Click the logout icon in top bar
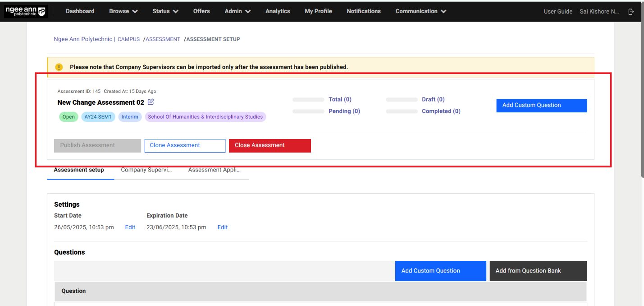 tap(631, 12)
